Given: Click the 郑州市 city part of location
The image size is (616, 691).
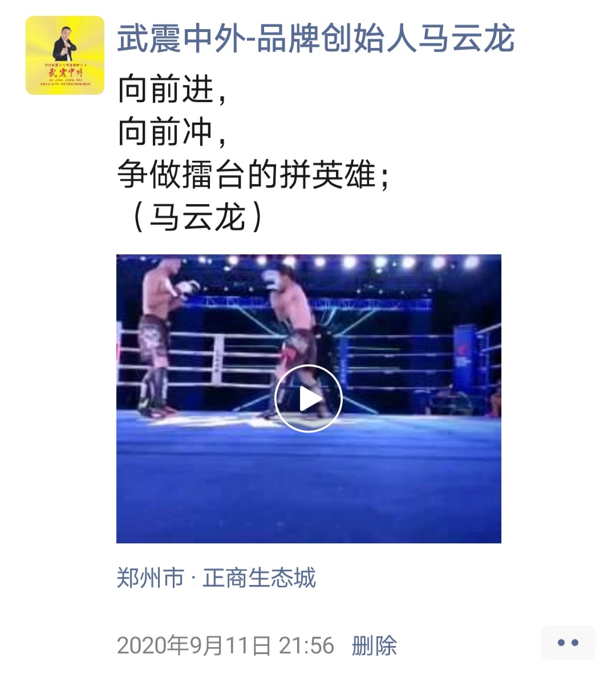Looking at the screenshot, I should (x=151, y=578).
